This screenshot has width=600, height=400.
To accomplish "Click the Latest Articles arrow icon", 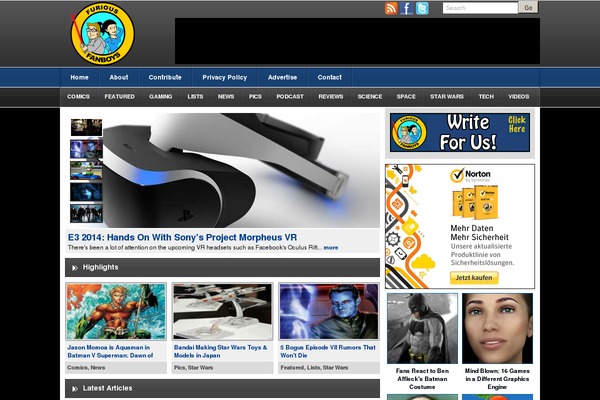I will [75, 389].
